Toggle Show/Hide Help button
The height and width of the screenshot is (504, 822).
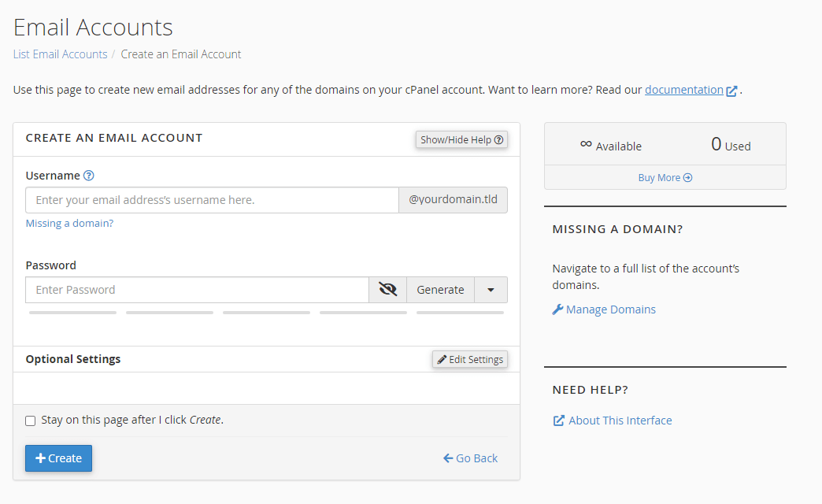click(x=462, y=139)
